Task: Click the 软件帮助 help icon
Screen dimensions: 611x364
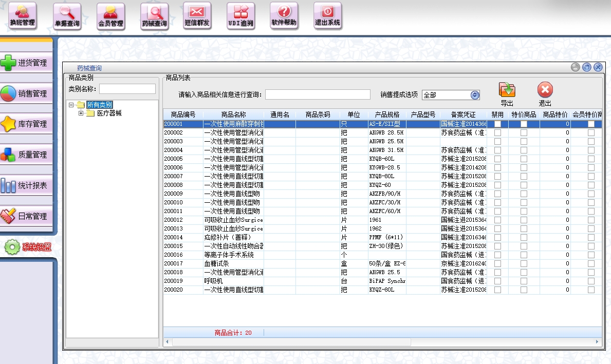Action: click(x=284, y=15)
